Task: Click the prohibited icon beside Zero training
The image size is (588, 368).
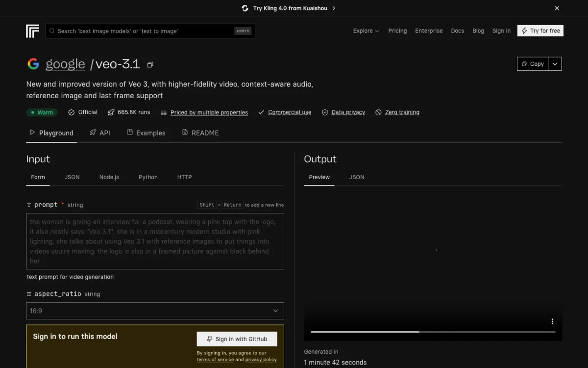Action: pos(378,112)
